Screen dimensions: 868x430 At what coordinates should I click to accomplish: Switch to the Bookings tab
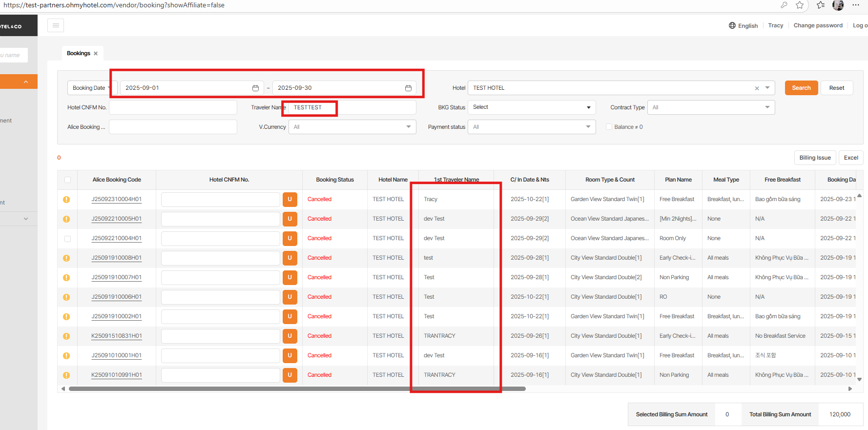78,53
